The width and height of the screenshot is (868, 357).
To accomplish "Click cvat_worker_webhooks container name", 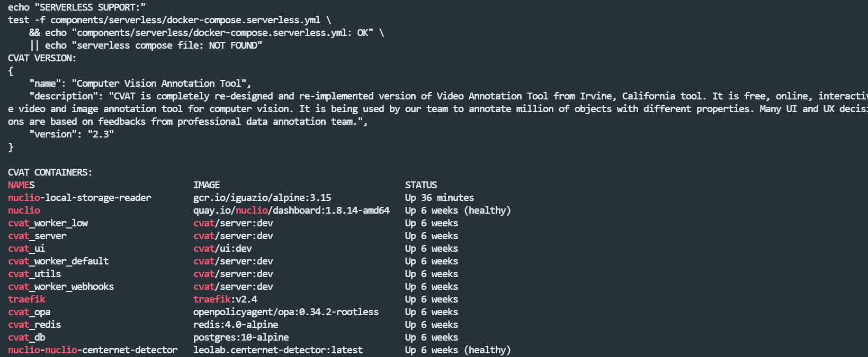I will [x=61, y=287].
